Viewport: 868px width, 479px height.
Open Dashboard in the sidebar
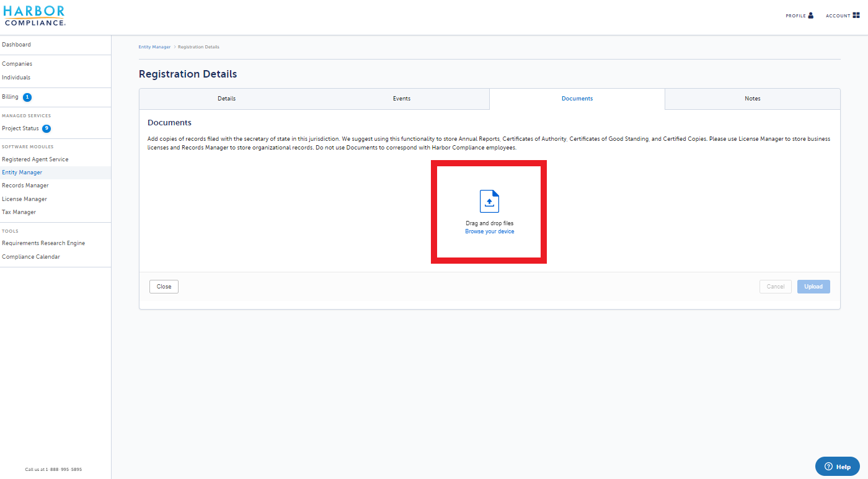(16, 45)
